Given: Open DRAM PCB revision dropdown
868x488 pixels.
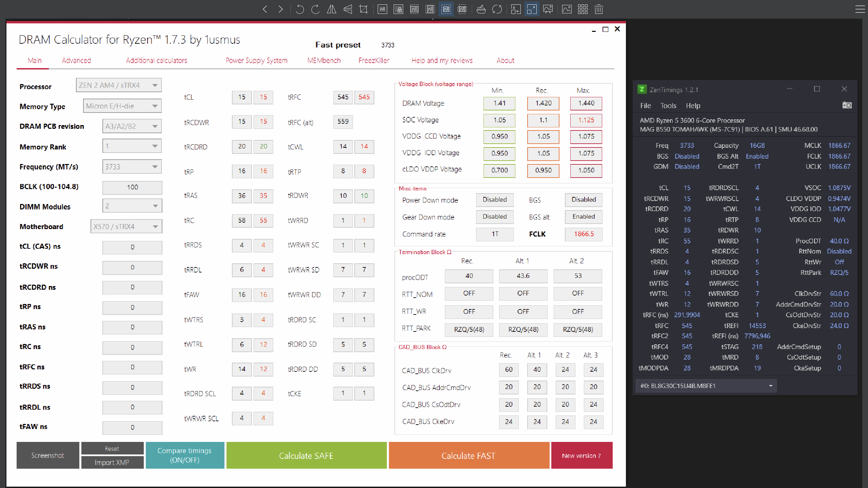Looking at the screenshot, I should (x=132, y=126).
